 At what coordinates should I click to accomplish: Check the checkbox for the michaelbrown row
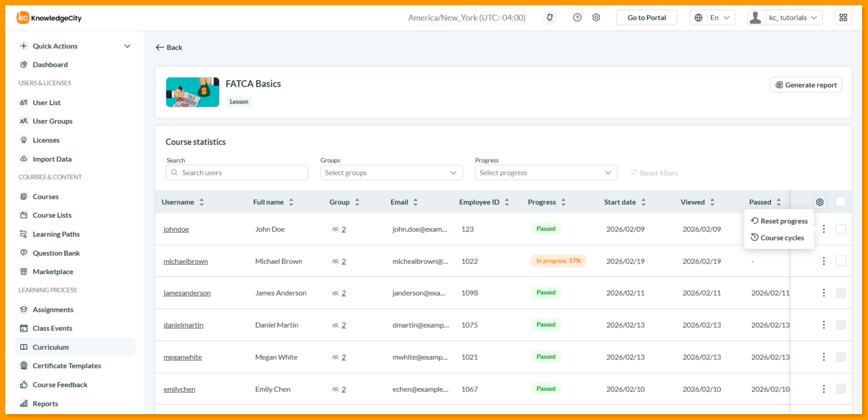click(841, 261)
